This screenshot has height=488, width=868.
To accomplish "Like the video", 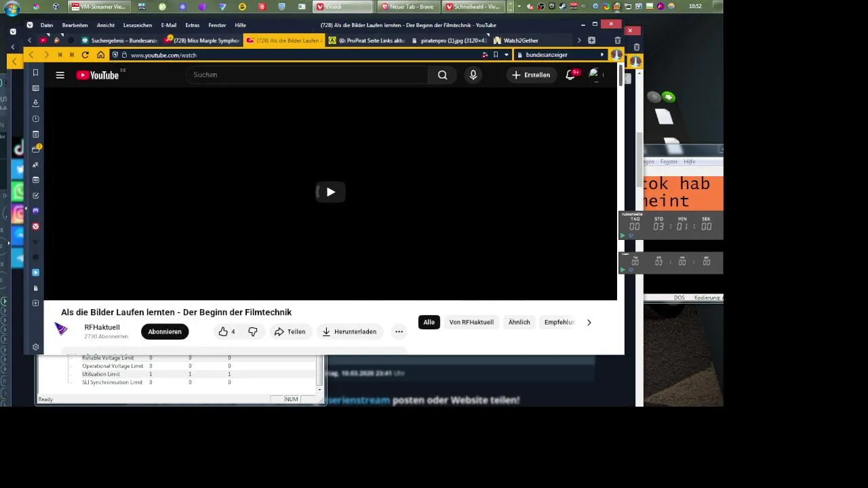I will [226, 331].
